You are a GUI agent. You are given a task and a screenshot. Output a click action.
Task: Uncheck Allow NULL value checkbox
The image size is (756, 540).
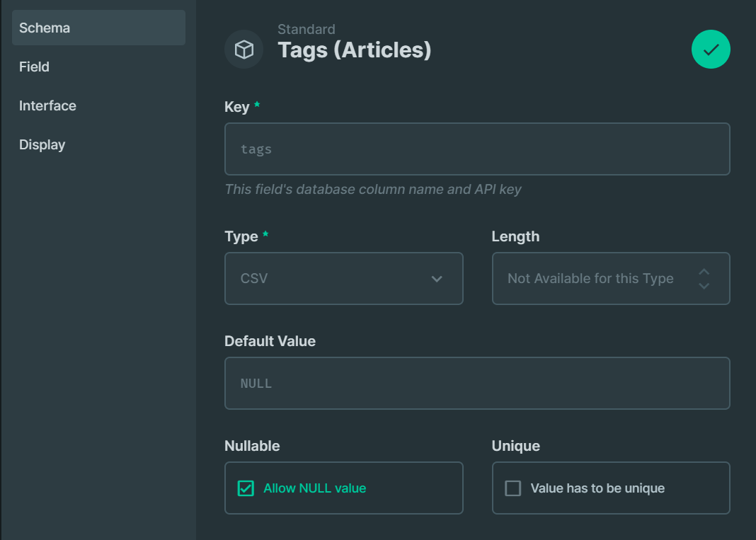246,488
